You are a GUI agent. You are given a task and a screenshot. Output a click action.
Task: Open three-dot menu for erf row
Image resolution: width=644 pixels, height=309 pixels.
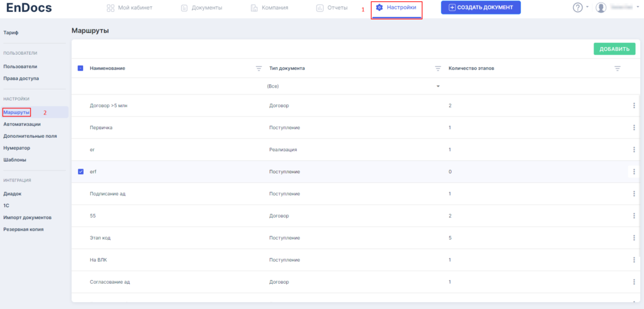click(x=634, y=172)
